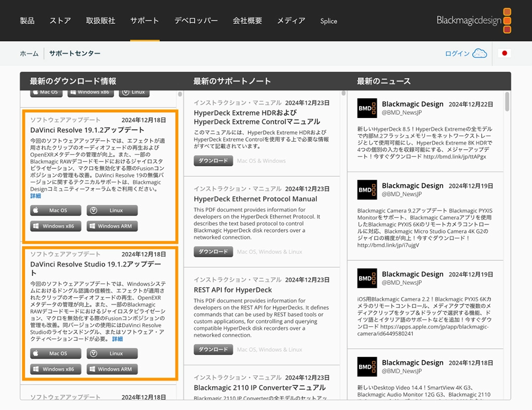The width and height of the screenshot is (532, 410).
Task: Click the サポートセンター breadcrumb
Action: 75,54
